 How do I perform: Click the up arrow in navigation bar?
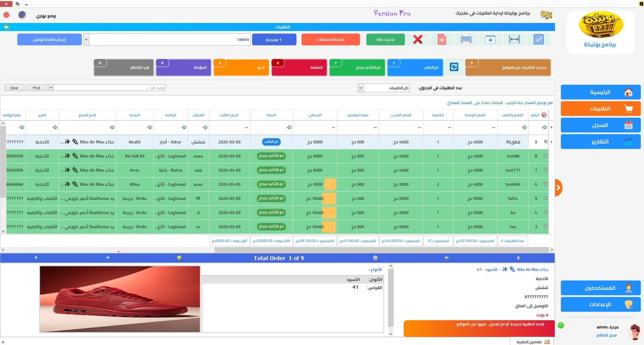(x=518, y=258)
